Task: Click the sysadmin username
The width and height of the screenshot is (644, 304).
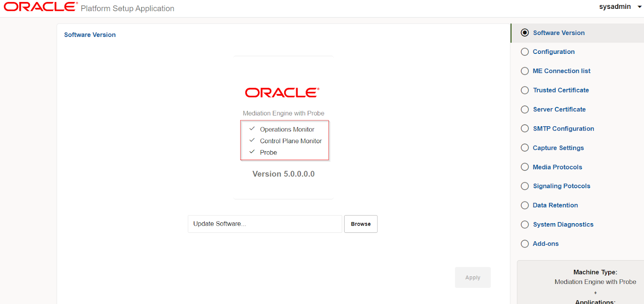Action: (x=615, y=7)
